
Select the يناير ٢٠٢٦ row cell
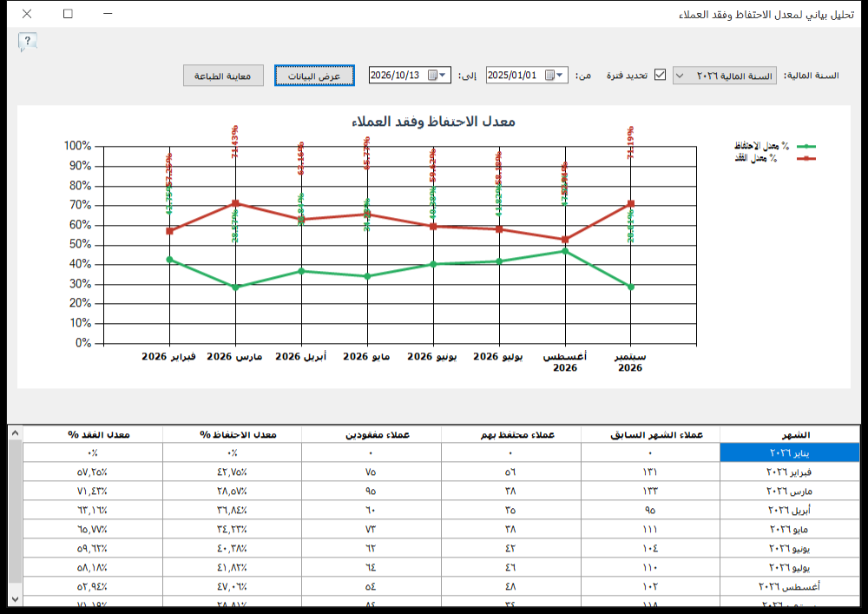click(x=789, y=452)
